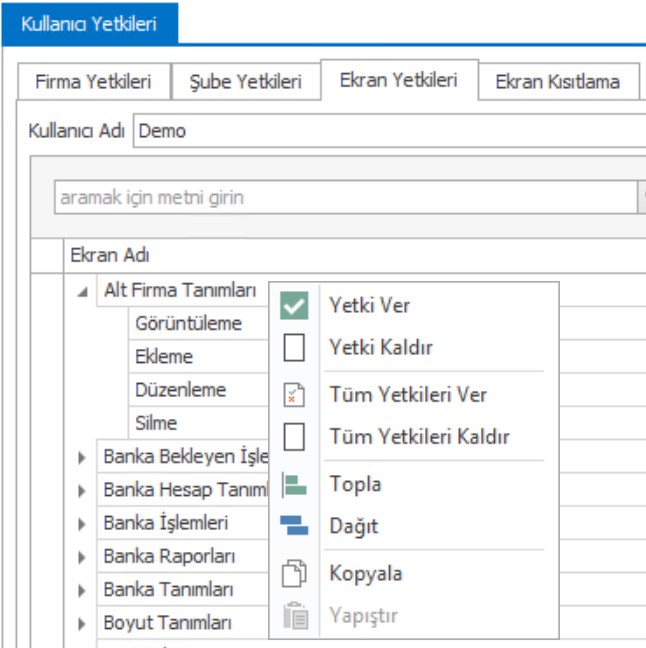Select the Banka Raporları row text
646x648 pixels.
(169, 556)
